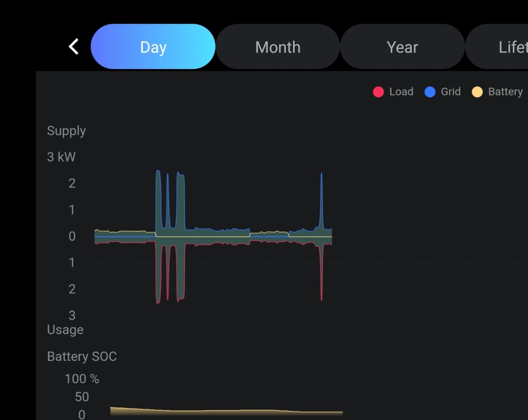Toggle the Battery series via its label
This screenshot has height=420, width=528.
(505, 92)
